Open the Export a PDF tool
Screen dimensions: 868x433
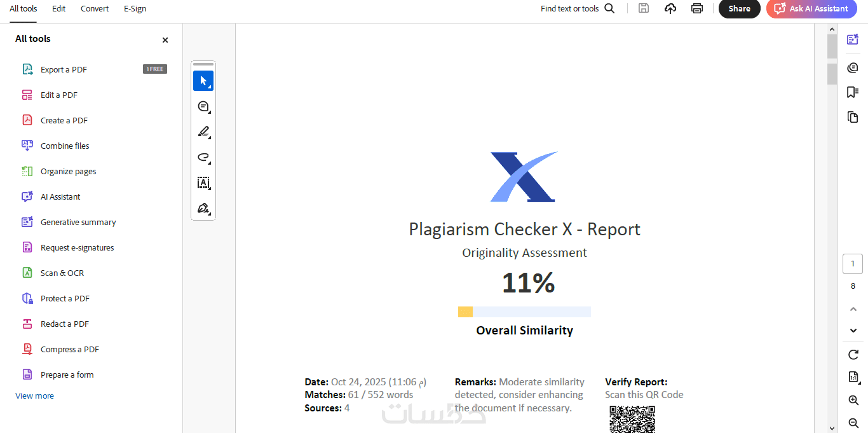pyautogui.click(x=64, y=69)
